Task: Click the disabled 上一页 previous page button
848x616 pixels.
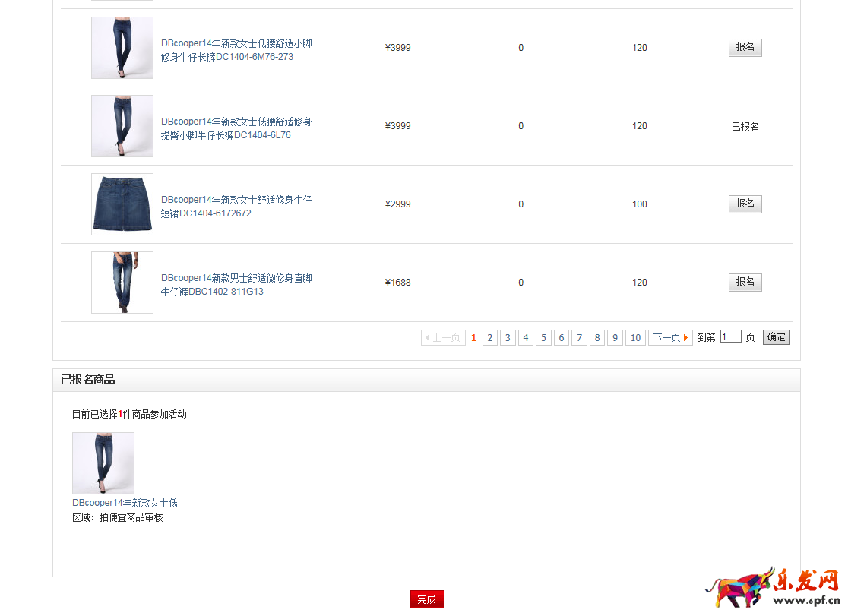Action: [443, 338]
